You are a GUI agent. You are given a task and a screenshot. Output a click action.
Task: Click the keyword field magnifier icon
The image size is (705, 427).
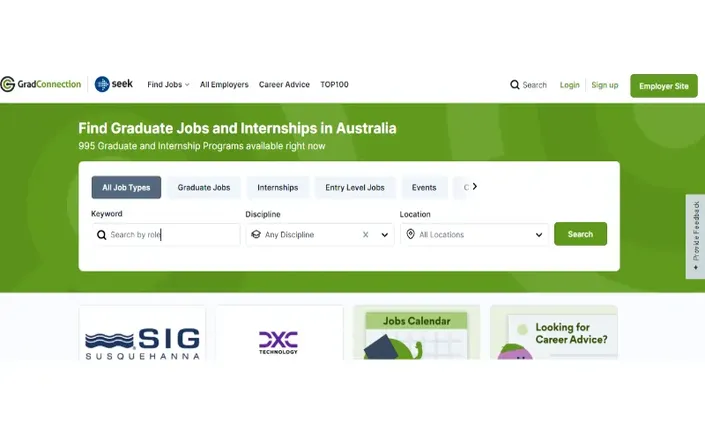pos(102,235)
